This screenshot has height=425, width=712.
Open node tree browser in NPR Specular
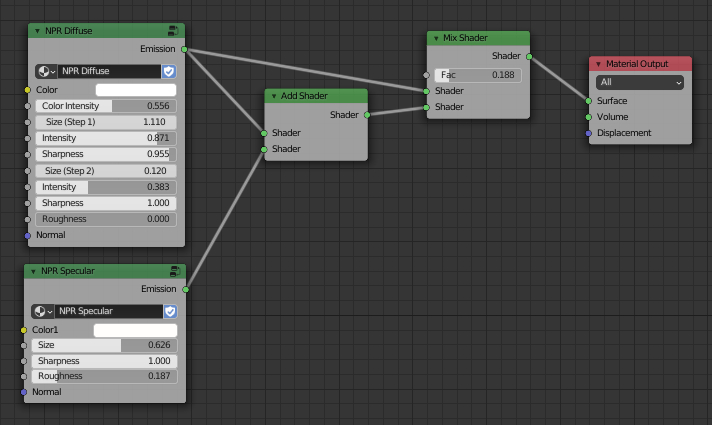[42, 312]
